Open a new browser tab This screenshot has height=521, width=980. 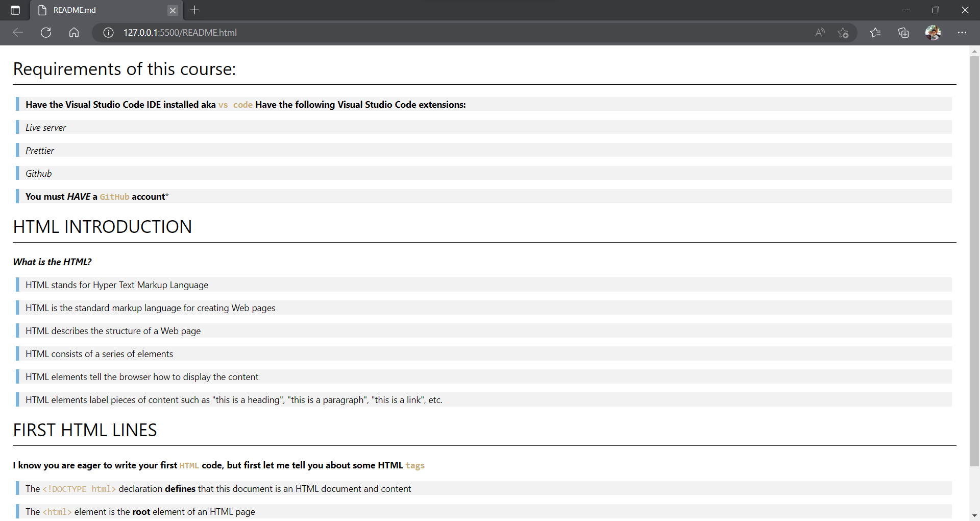tap(194, 10)
